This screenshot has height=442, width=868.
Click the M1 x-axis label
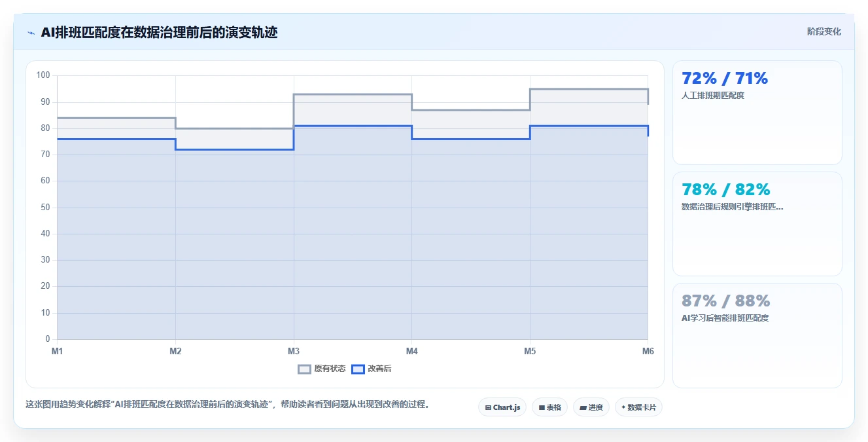pyautogui.click(x=58, y=352)
